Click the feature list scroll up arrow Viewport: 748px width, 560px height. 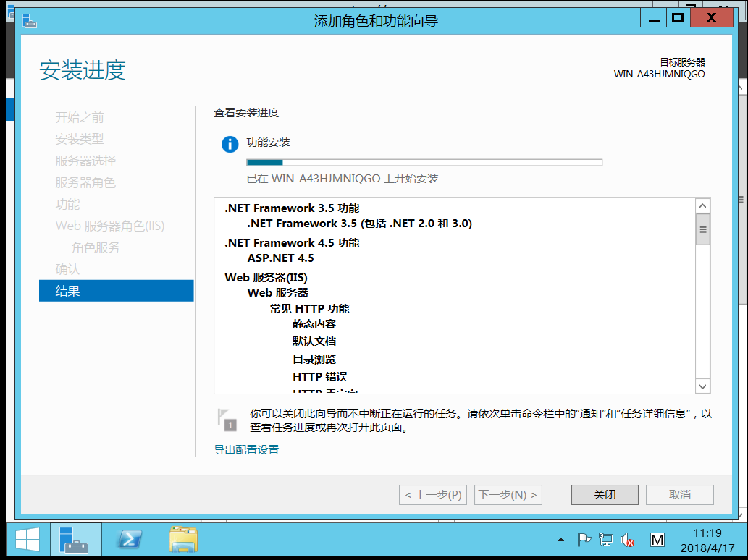(x=702, y=206)
